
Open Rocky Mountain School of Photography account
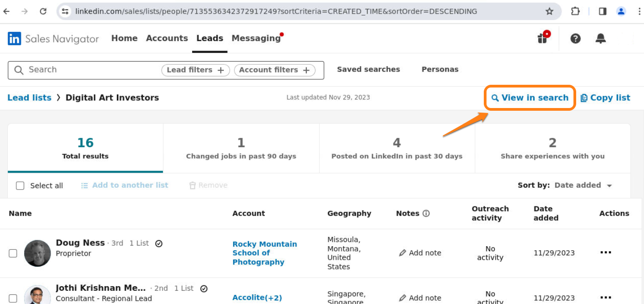264,253
